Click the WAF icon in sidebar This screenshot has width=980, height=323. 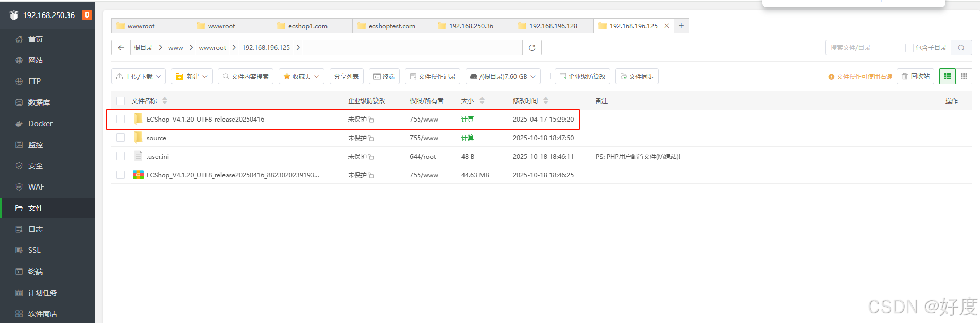click(19, 187)
